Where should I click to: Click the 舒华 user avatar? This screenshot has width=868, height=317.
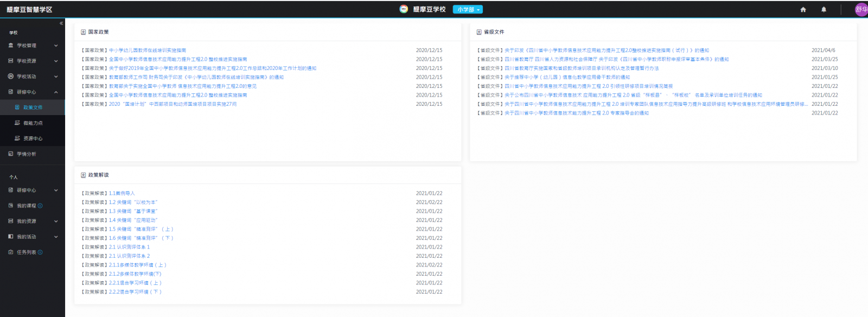861,10
